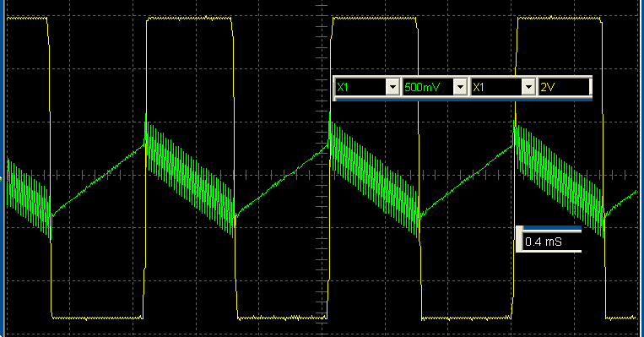Click the yellow rising edge beside 0.4 mS box
Screen dimensions: 644x337
[514, 165]
